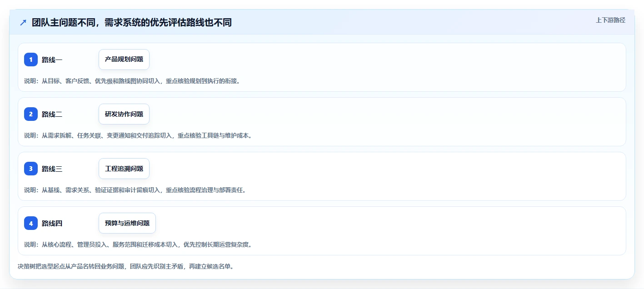Select the 研发协作问题 button
This screenshot has height=289, width=644.
tap(124, 114)
